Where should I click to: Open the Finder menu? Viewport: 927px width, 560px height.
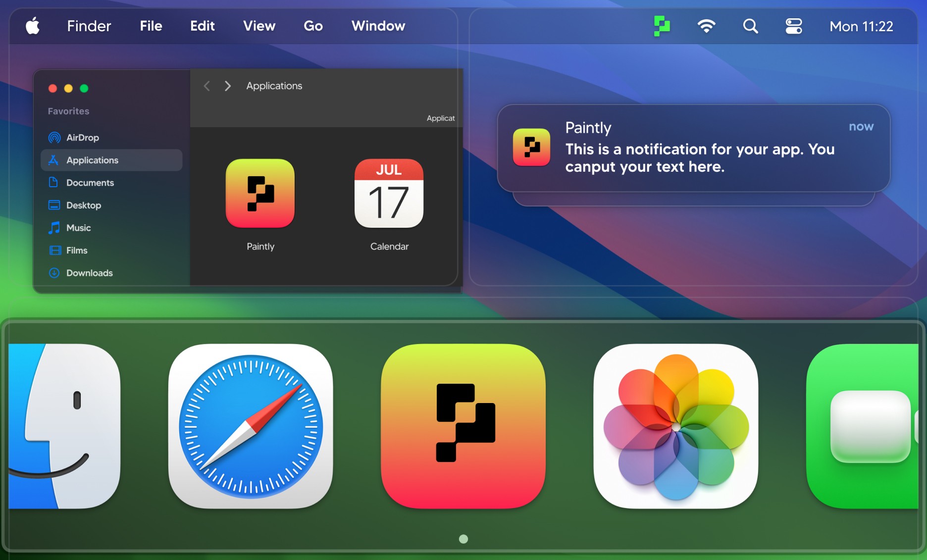(x=89, y=26)
